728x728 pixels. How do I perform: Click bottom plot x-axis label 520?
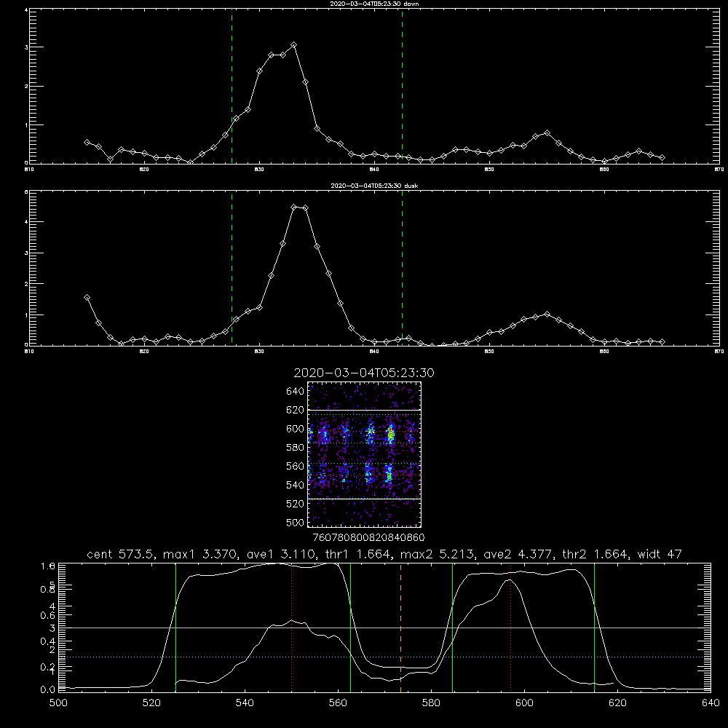click(152, 703)
